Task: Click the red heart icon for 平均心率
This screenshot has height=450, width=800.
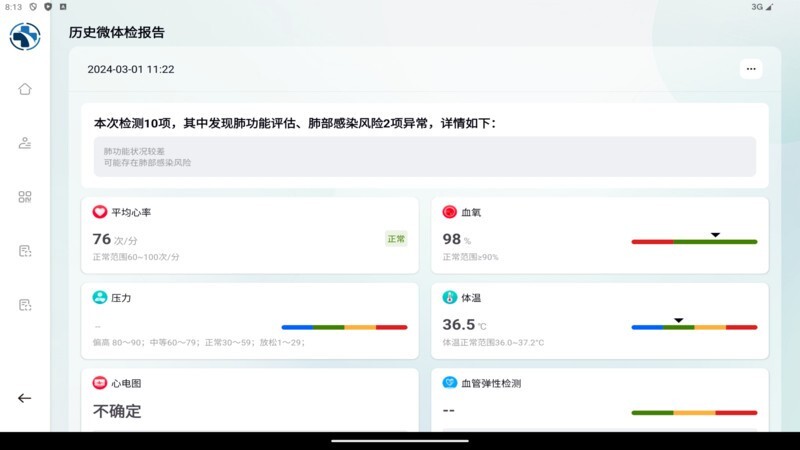Action: tap(100, 212)
